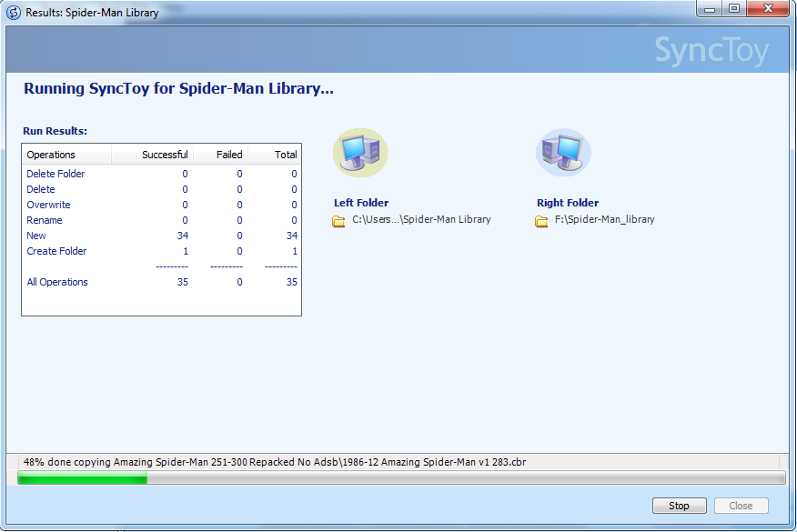Click the disabled Close button

click(x=741, y=506)
